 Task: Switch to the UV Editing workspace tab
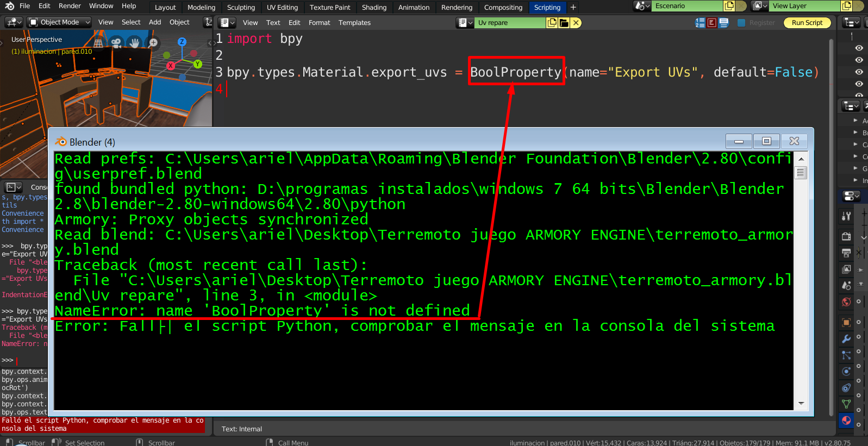(x=283, y=7)
